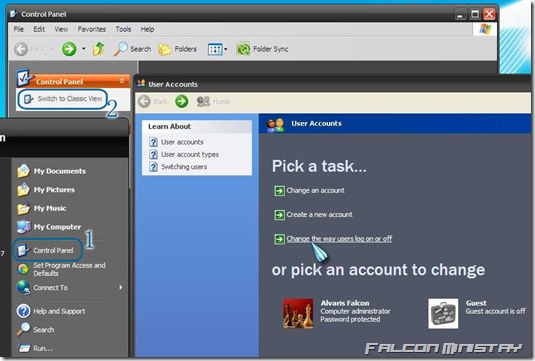Image resolution: width=535 pixels, height=361 pixels.
Task: Toggle the Folders pane button
Action: pyautogui.click(x=177, y=49)
